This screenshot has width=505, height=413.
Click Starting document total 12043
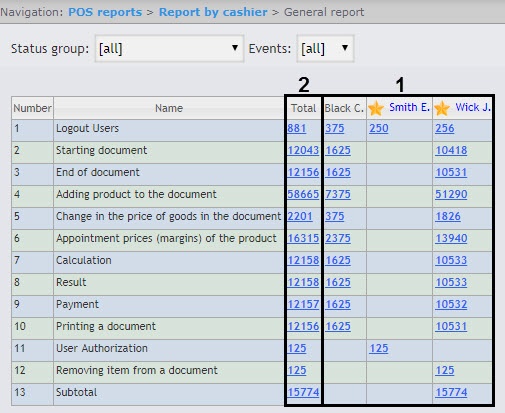tap(303, 150)
